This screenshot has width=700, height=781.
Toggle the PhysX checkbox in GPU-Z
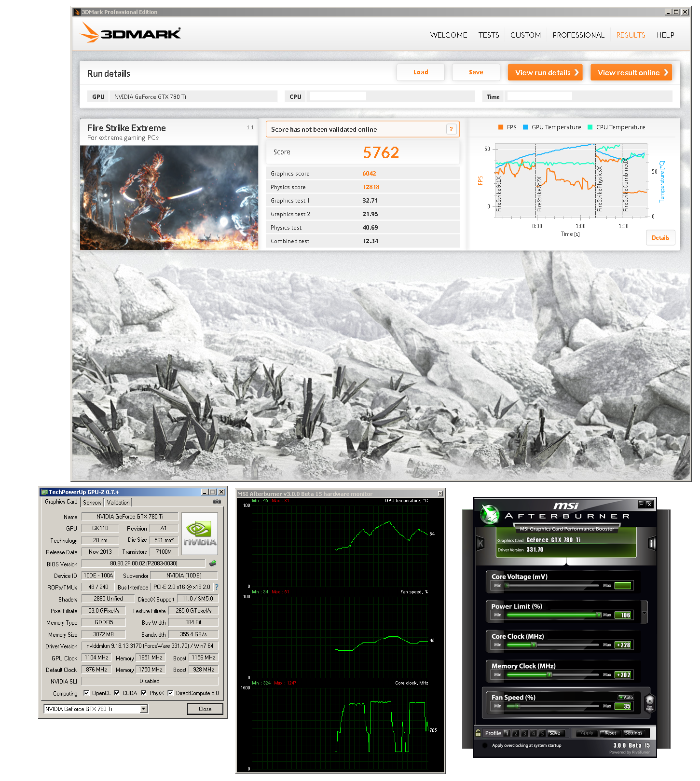pyautogui.click(x=144, y=693)
